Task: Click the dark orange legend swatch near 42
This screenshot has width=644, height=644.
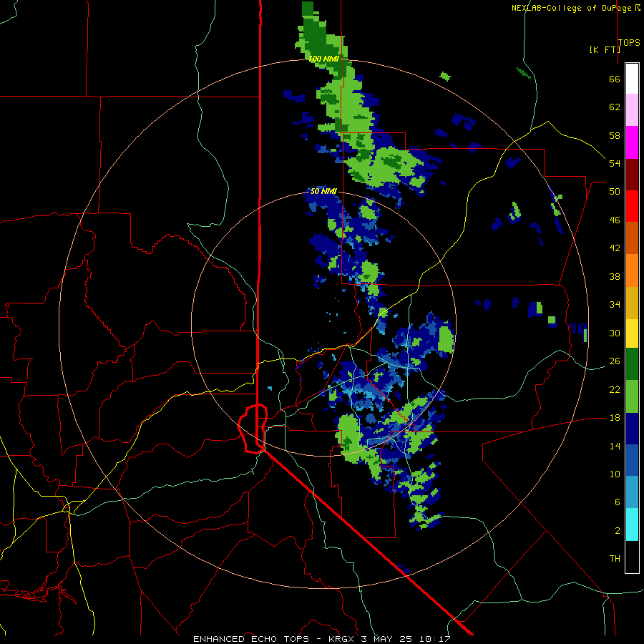Action: (632, 238)
